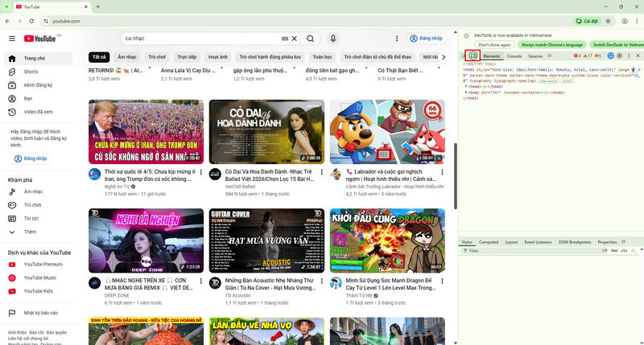Click the page vertical scrollbar thumb

pyautogui.click(x=456, y=176)
